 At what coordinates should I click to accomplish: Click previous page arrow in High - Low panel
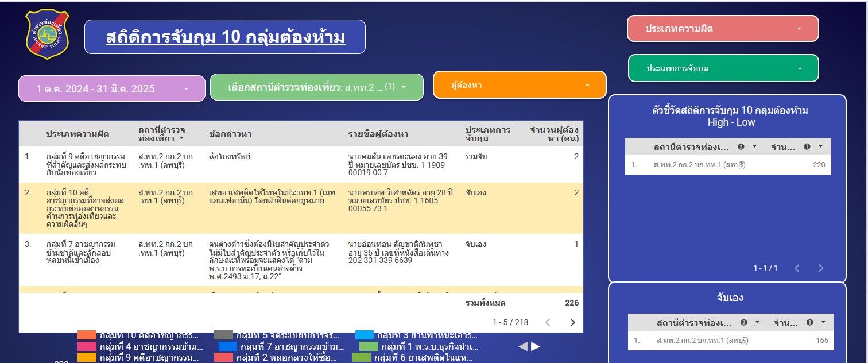(797, 268)
